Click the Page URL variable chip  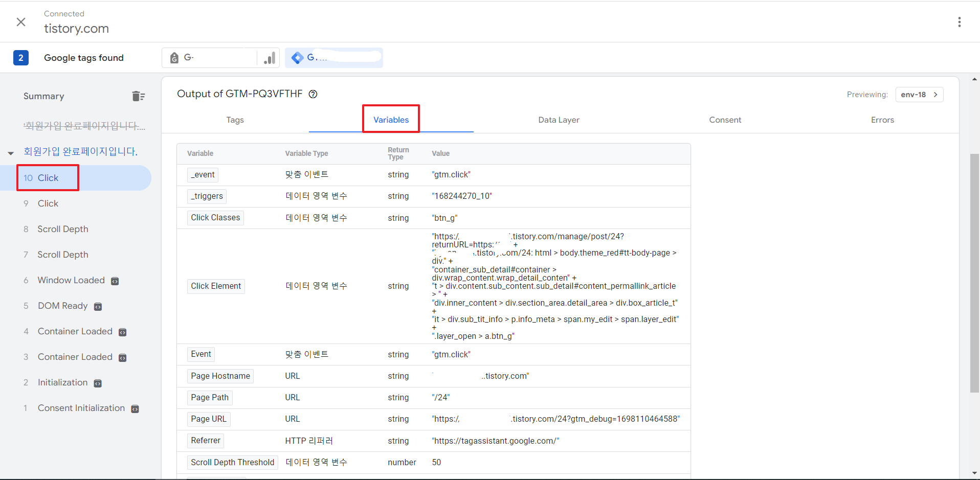(x=209, y=419)
